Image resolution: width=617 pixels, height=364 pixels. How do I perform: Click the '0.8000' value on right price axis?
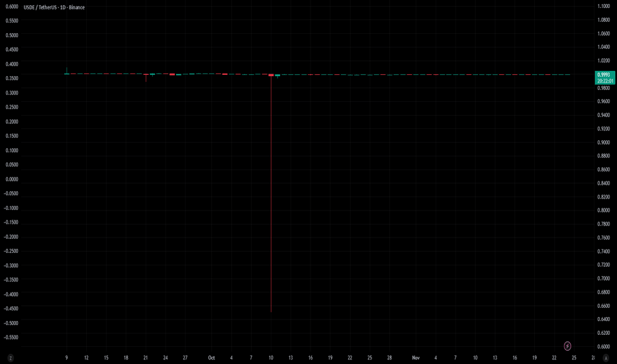pos(604,210)
